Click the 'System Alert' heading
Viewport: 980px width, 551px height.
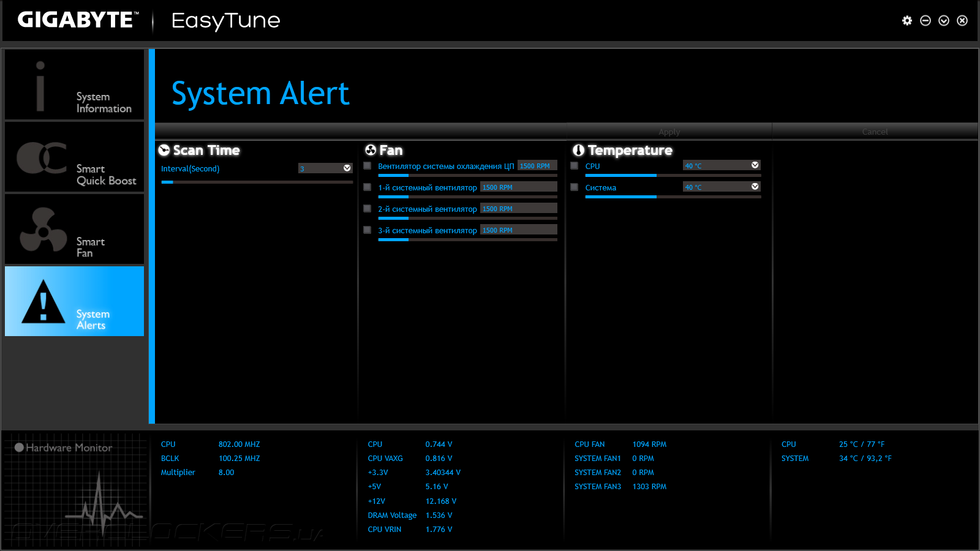pyautogui.click(x=260, y=94)
